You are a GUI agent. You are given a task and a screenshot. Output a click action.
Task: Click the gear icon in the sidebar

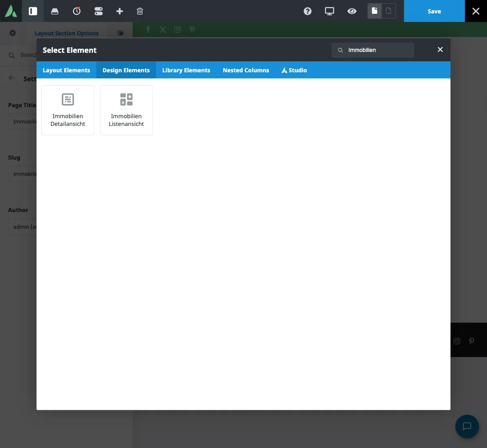[13, 33]
